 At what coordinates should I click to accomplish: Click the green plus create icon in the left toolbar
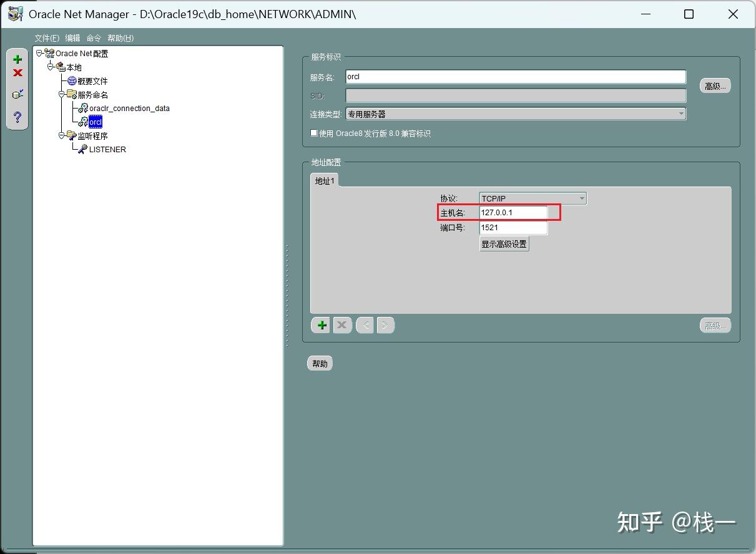tap(17, 59)
